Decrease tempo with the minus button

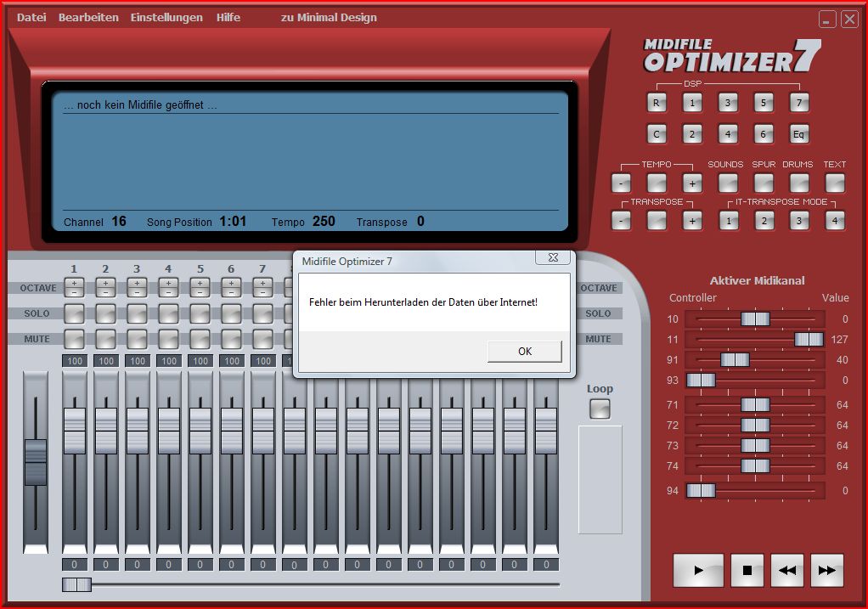tap(621, 183)
